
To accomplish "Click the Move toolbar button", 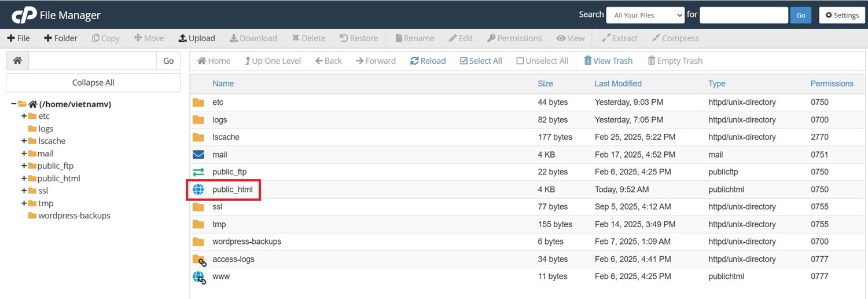I will (x=149, y=38).
